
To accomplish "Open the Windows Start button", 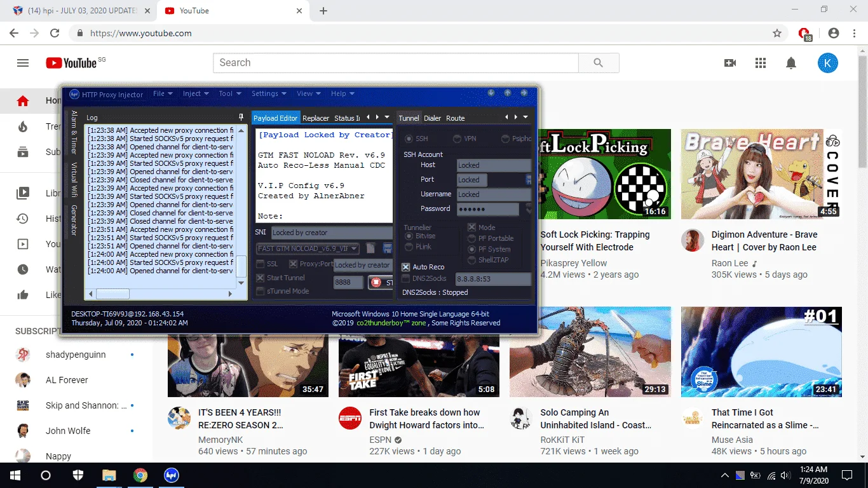I will click(15, 475).
